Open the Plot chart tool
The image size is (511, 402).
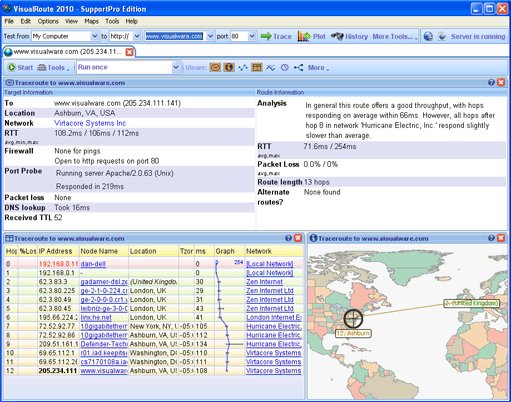tap(311, 36)
